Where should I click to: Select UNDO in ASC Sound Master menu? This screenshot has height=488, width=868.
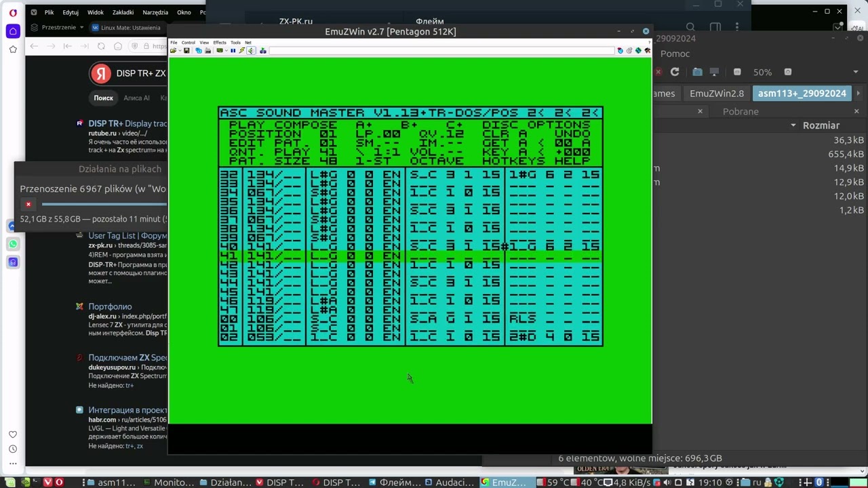pyautogui.click(x=572, y=134)
